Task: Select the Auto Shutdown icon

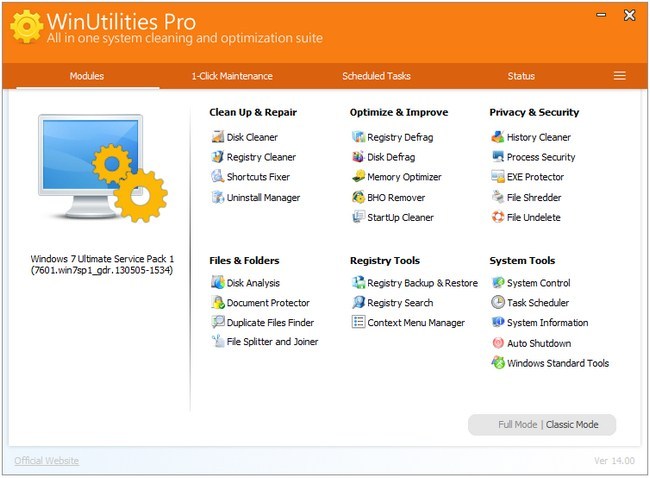Action: [498, 343]
